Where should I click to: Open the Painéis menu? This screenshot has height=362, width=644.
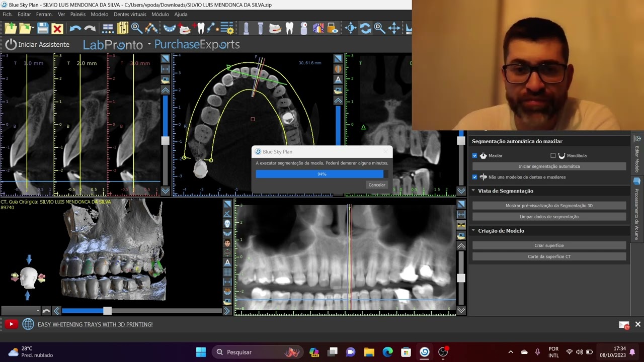(x=78, y=15)
